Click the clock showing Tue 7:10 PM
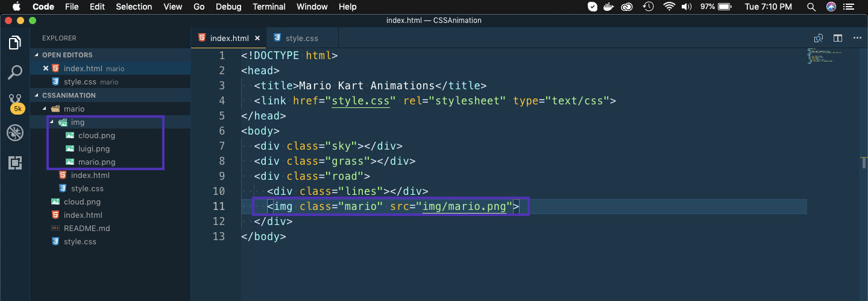The height and width of the screenshot is (301, 868). coord(768,7)
